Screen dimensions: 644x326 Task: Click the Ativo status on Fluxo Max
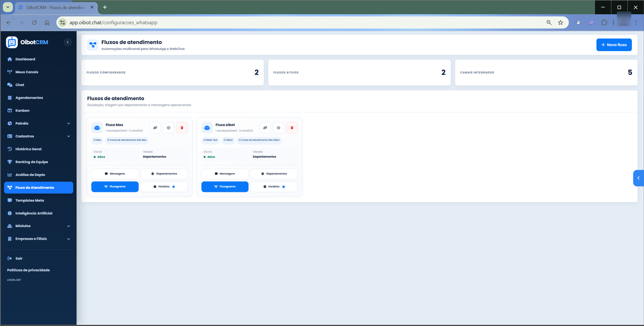coord(99,157)
